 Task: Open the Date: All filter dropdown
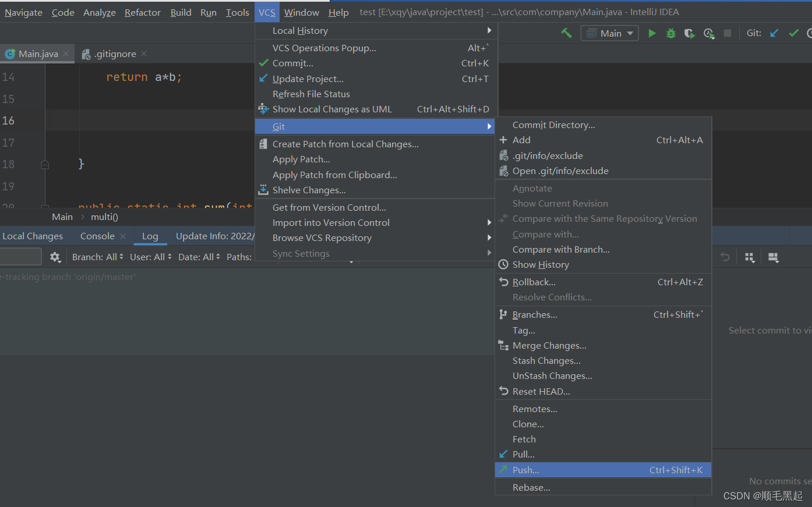point(199,257)
